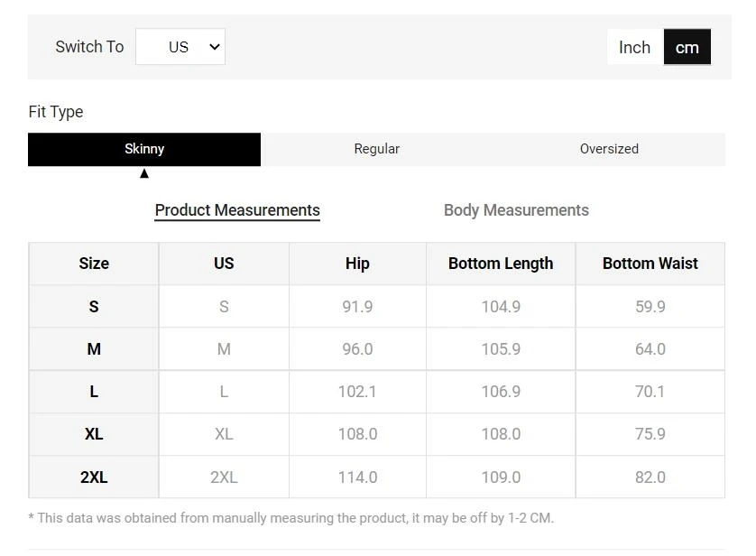Viewport: 756px width, 556px height.
Task: Click the US column header
Action: tap(224, 264)
